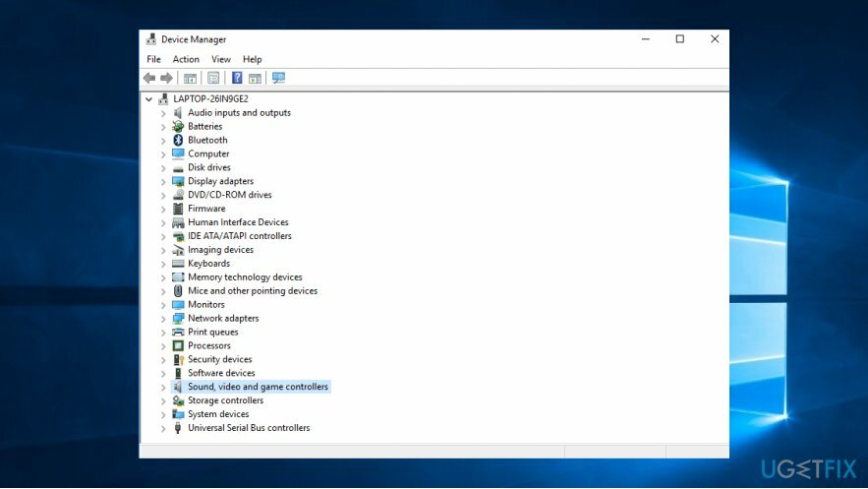Select Mice and other pointing devices
Screen dimensions: 868x489
pos(253,291)
